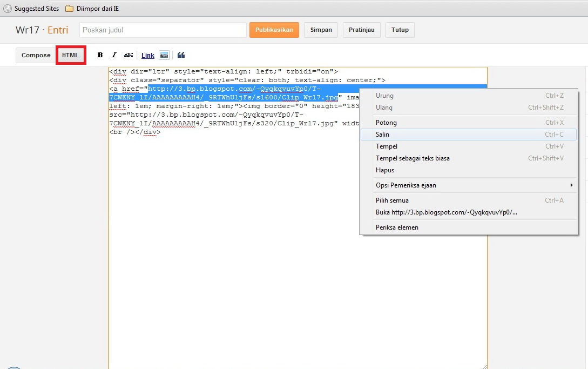Image resolution: width=588 pixels, height=369 pixels.
Task: Switch to HTML editor mode
Action: pyautogui.click(x=70, y=55)
